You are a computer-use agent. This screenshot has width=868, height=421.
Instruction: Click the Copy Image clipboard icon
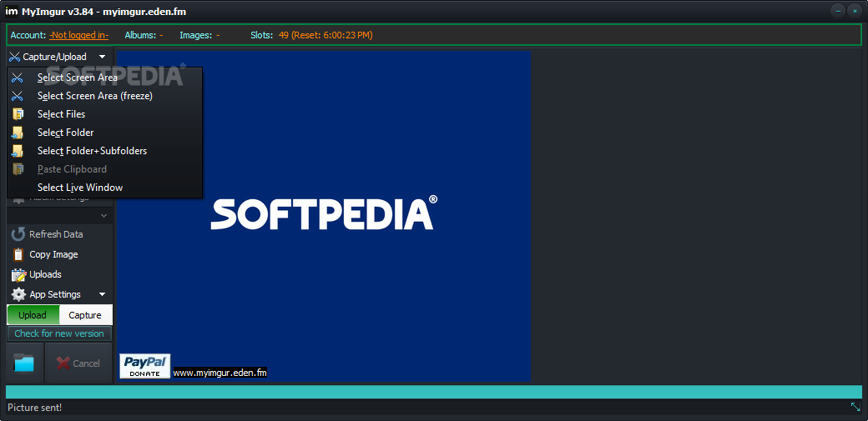[x=18, y=254]
